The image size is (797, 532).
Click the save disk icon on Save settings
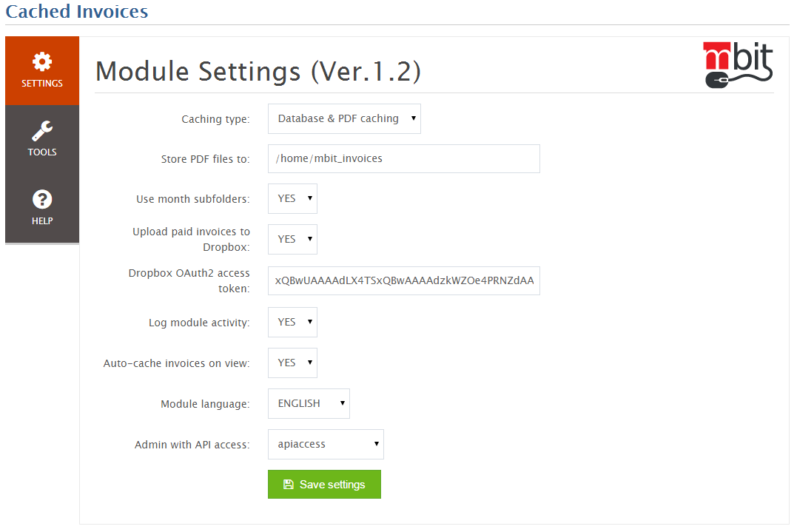[289, 484]
